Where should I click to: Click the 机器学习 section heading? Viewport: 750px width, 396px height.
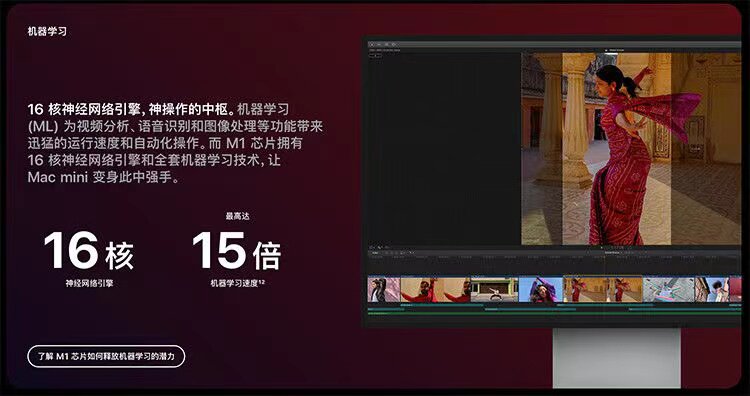click(47, 32)
